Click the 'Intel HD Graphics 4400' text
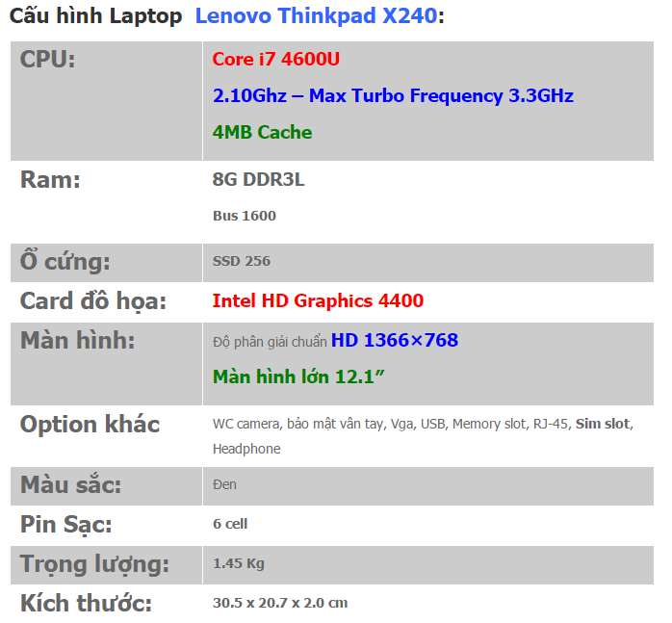The height and width of the screenshot is (623, 672). [x=318, y=300]
